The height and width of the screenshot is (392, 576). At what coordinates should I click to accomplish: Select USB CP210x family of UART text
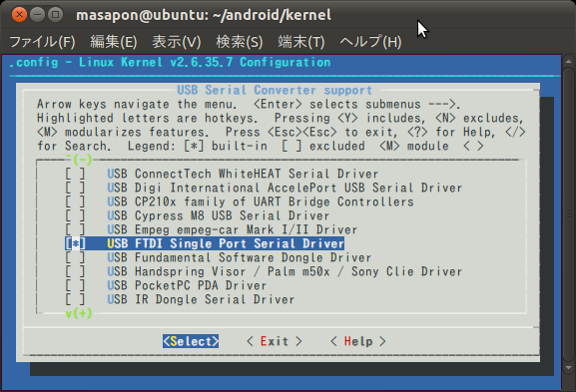click(261, 201)
